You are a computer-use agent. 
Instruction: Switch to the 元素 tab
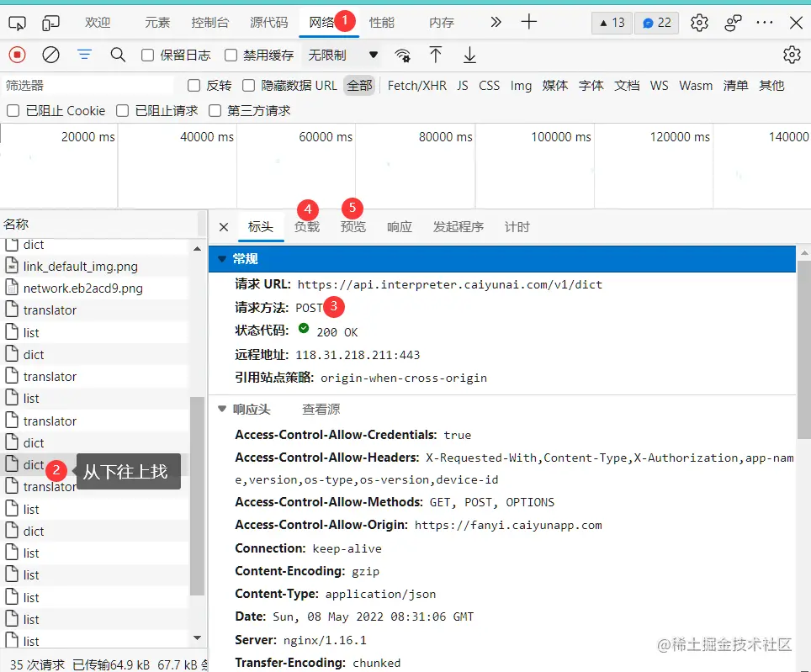click(157, 22)
